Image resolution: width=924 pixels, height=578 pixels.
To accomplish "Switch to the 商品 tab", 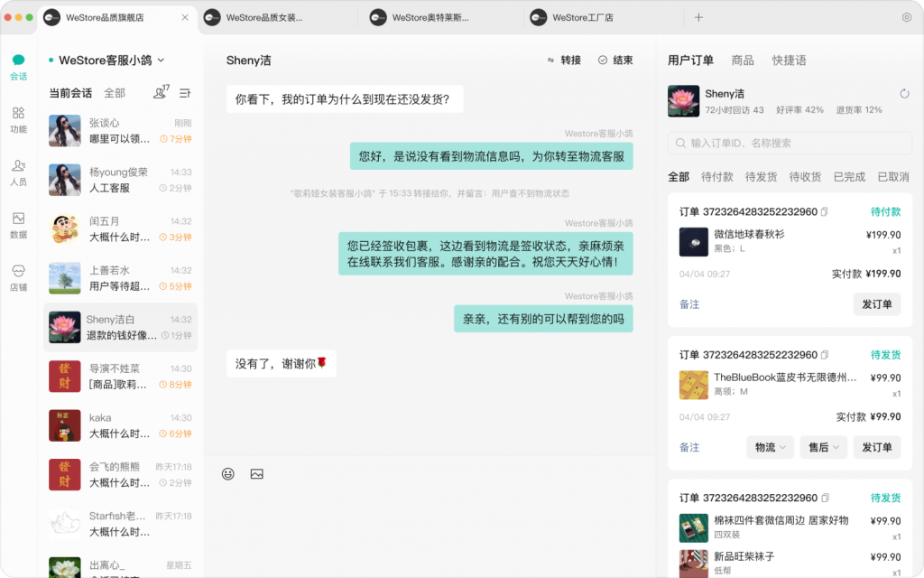I will point(743,59).
